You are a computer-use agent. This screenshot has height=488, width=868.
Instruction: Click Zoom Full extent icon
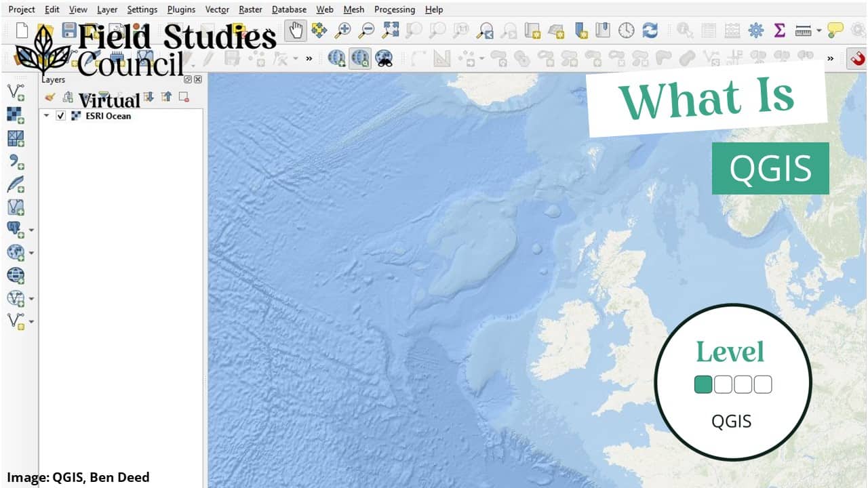pyautogui.click(x=390, y=30)
